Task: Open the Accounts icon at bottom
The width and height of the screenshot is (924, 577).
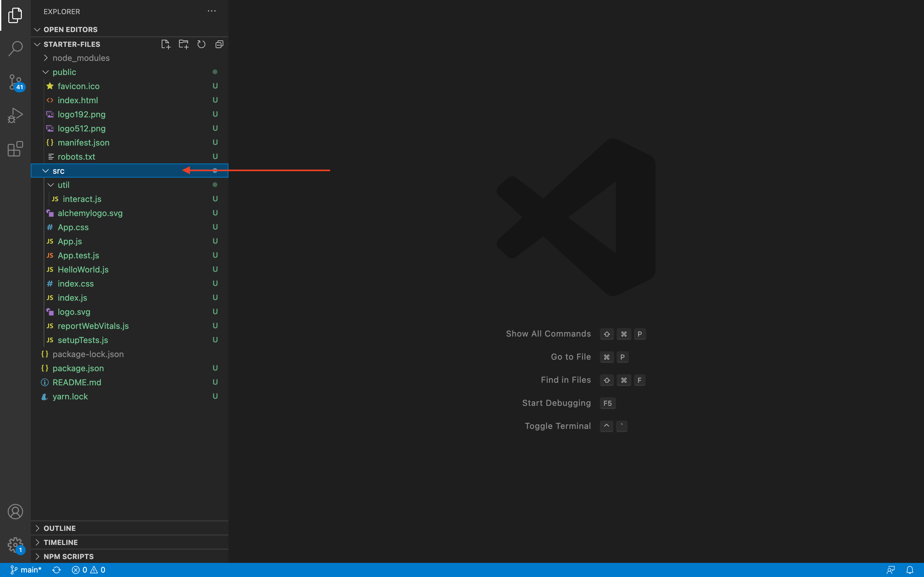Action: pos(15,511)
